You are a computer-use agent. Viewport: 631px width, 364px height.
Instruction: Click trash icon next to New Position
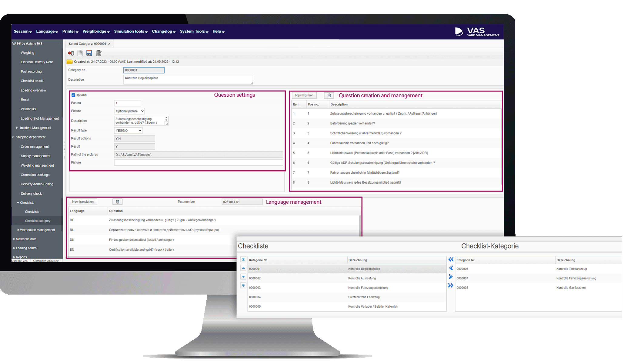click(x=329, y=95)
